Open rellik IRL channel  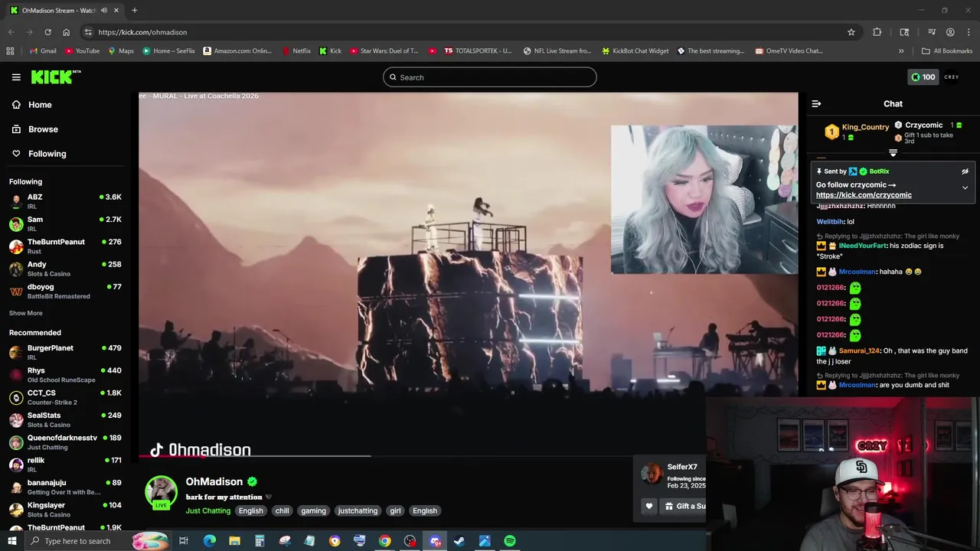point(65,465)
